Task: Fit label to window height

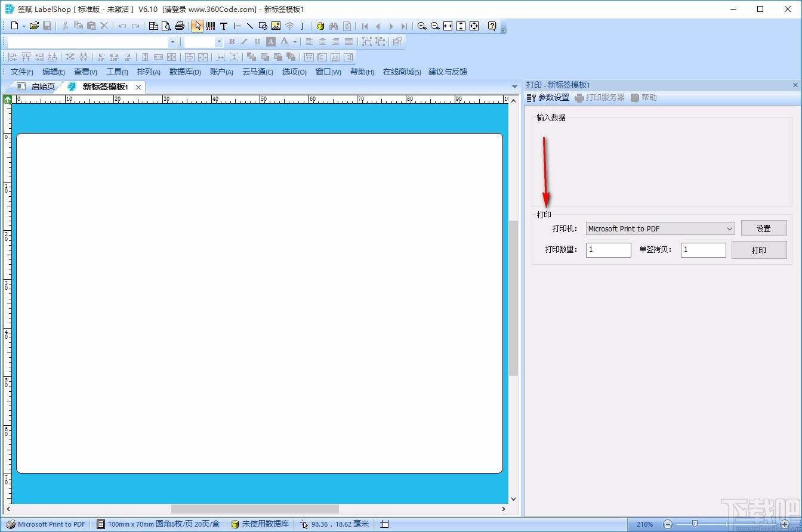Action: 461,26
